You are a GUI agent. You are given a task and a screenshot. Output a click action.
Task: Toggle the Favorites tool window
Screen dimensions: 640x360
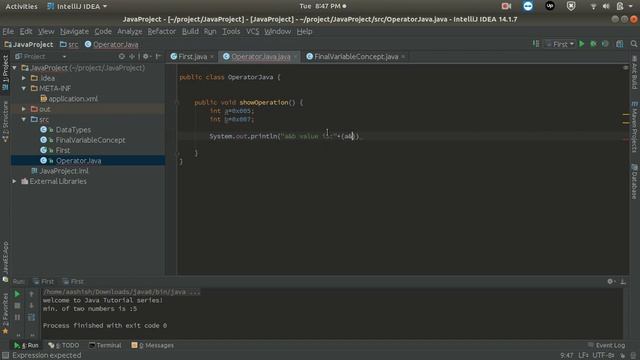[5, 312]
